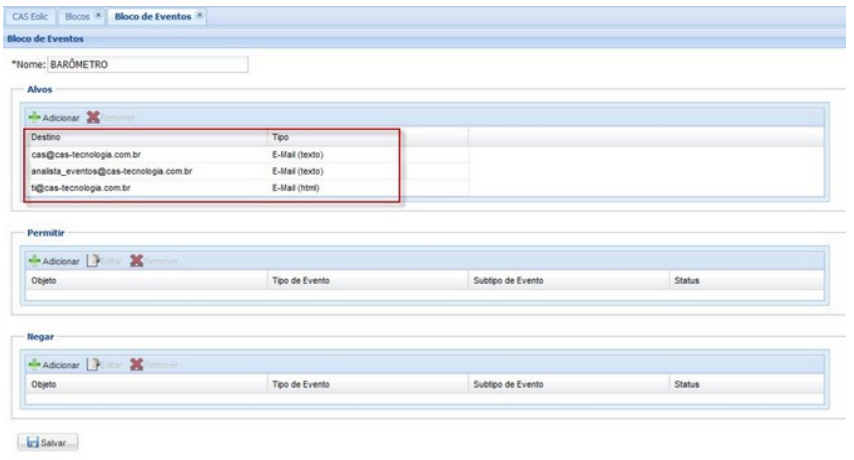Click the Adicionar plus icon in Alvos

pos(36,117)
